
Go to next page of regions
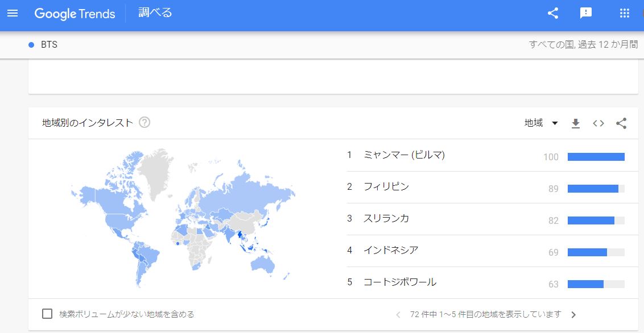(573, 315)
